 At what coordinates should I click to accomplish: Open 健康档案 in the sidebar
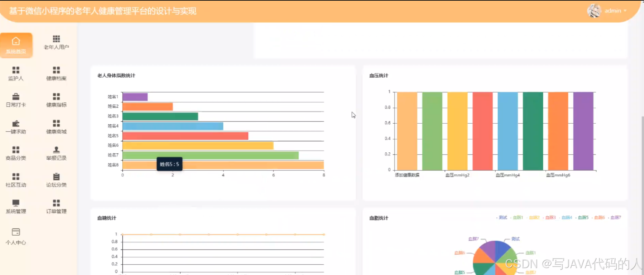[x=56, y=74]
